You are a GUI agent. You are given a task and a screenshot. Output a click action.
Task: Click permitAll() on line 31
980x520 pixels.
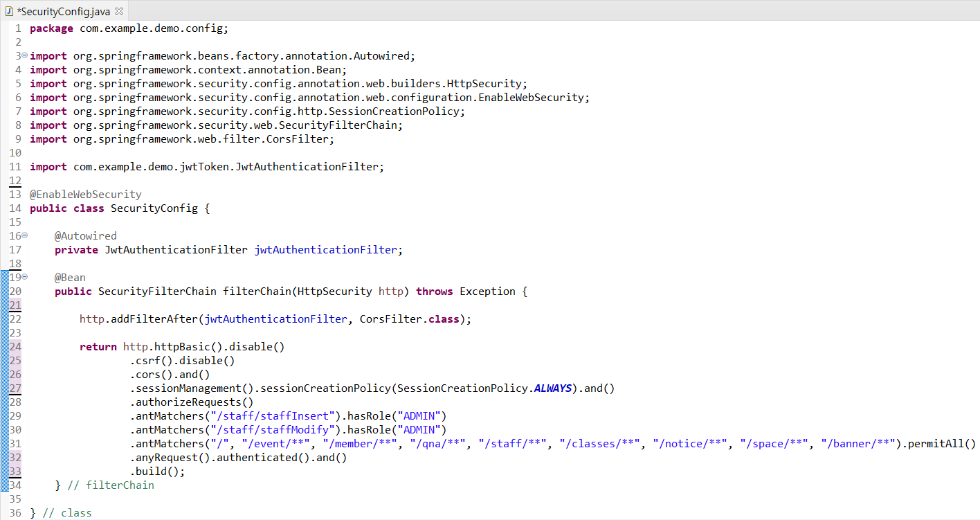942,444
